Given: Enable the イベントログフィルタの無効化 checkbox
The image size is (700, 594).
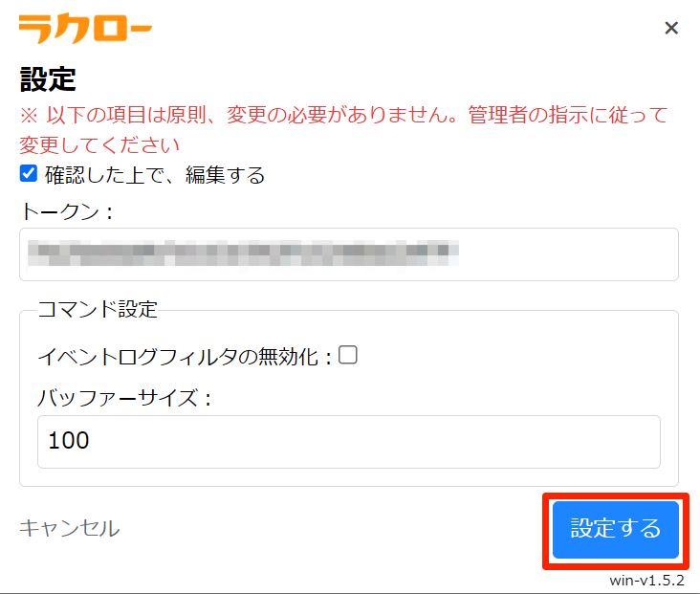Looking at the screenshot, I should tap(348, 355).
